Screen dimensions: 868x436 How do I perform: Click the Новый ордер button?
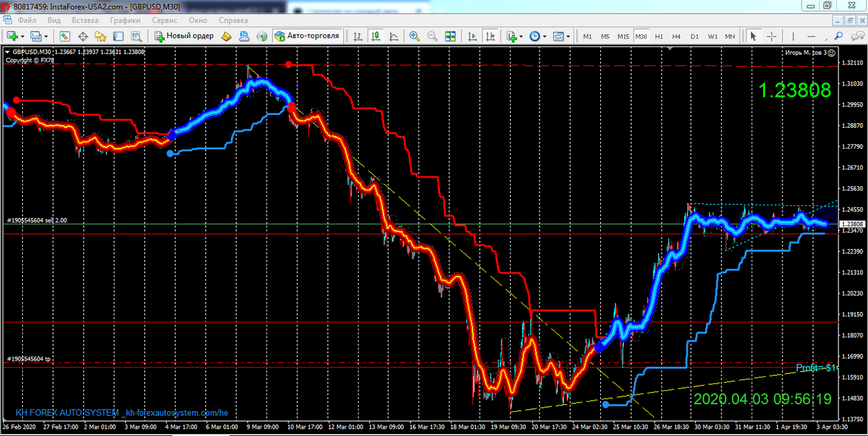point(183,36)
